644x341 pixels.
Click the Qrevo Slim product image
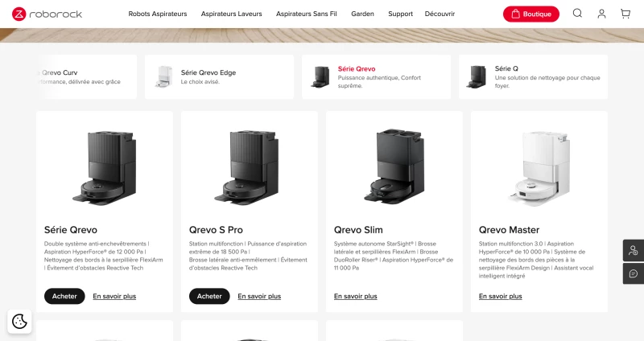pos(395,166)
